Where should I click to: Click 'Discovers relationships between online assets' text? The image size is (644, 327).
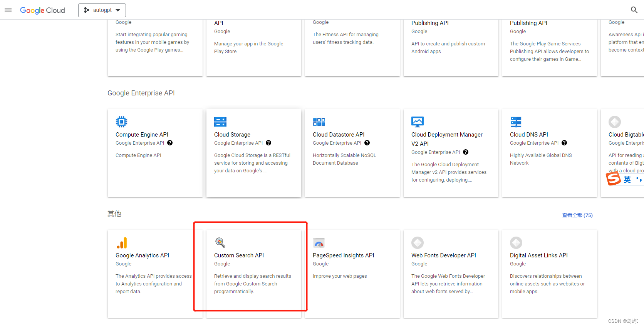pos(547,284)
